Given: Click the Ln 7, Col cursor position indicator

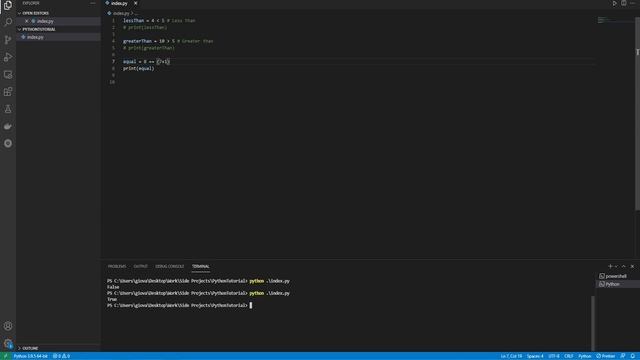Looking at the screenshot, I should tap(511, 356).
